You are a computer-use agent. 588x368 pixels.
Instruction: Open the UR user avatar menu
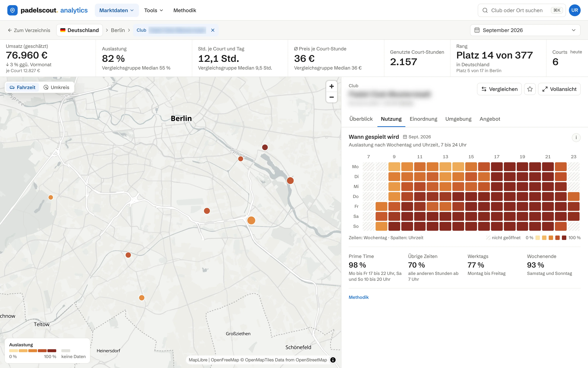click(x=575, y=10)
